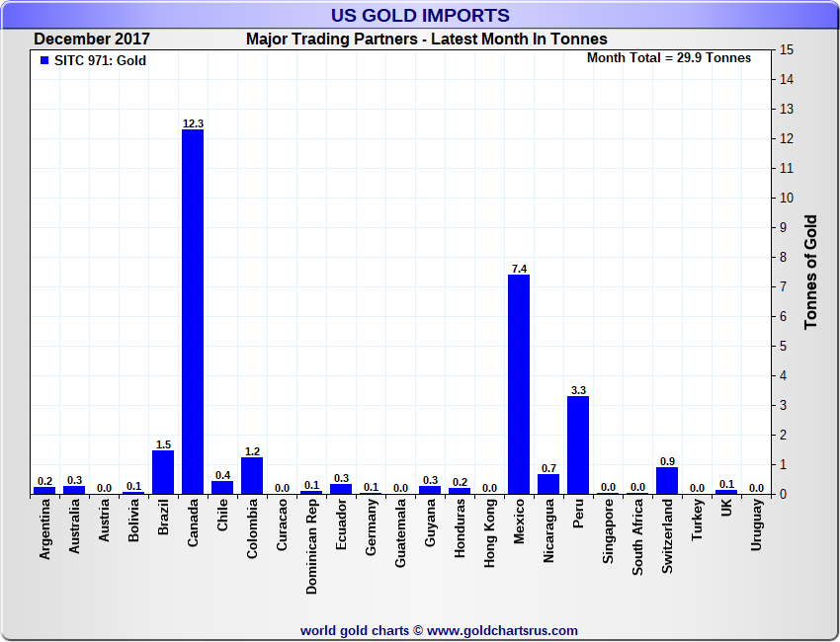Click the 'Argentina' axis label
The width and height of the screenshot is (840, 642).
tap(44, 529)
